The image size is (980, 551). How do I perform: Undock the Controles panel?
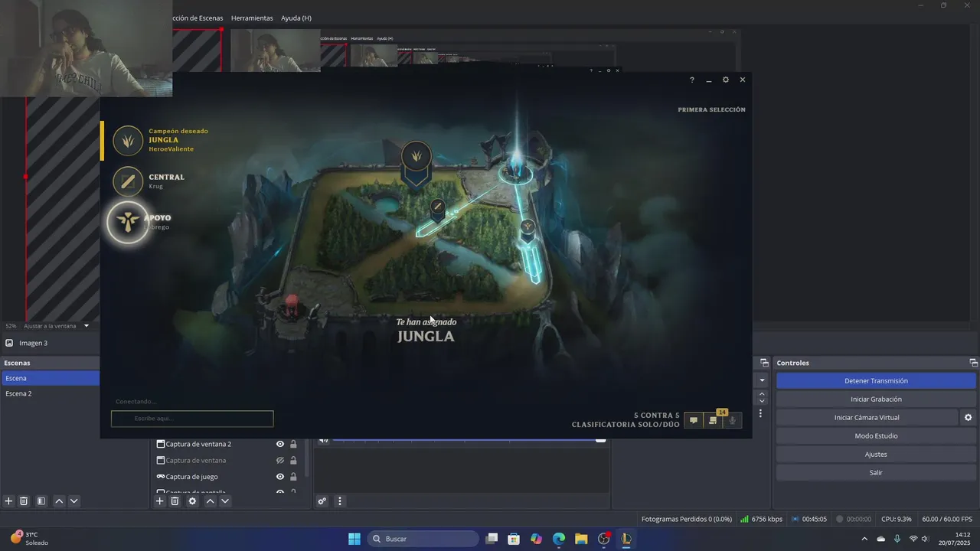click(x=973, y=363)
